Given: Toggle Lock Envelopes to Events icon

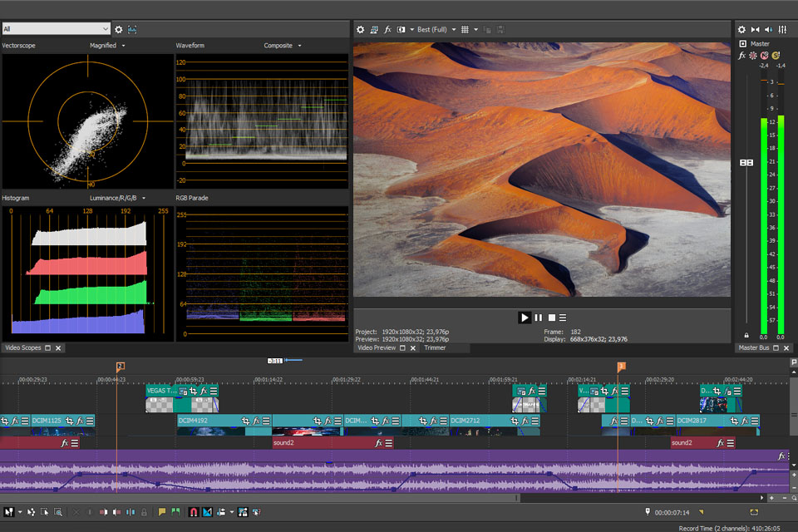Looking at the screenshot, I should [x=243, y=512].
